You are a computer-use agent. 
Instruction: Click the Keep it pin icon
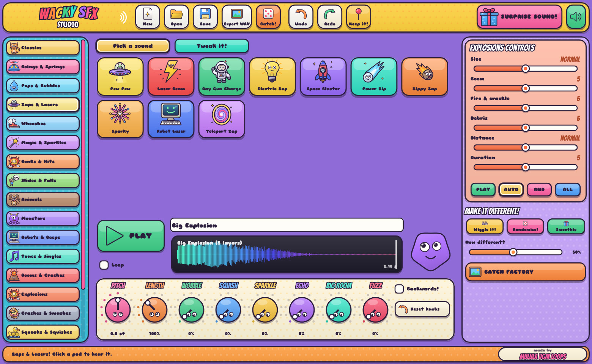click(x=359, y=17)
